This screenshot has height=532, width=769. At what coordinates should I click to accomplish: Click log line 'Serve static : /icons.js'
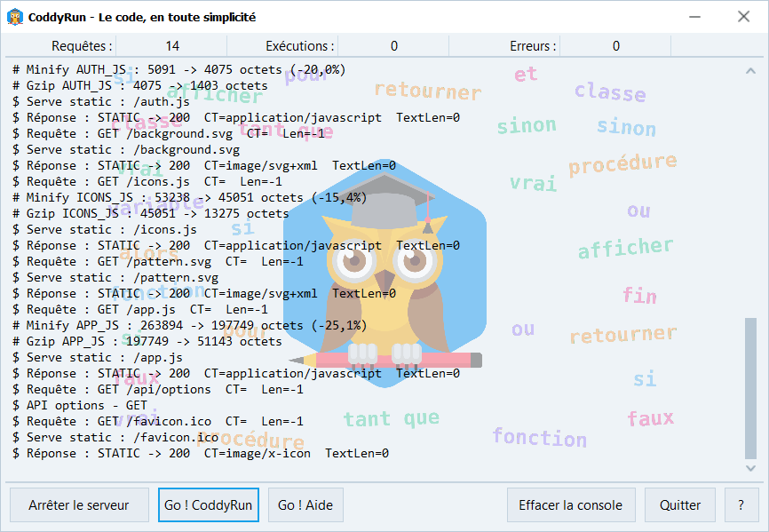click(x=105, y=229)
